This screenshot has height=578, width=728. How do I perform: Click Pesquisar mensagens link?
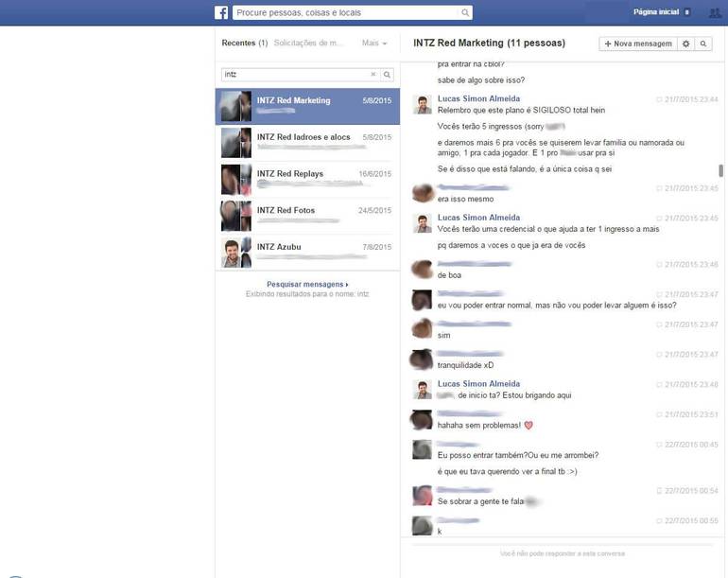coord(307,284)
